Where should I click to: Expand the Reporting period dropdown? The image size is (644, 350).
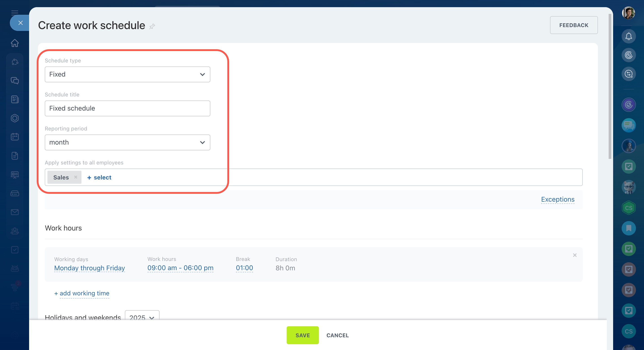pyautogui.click(x=127, y=143)
